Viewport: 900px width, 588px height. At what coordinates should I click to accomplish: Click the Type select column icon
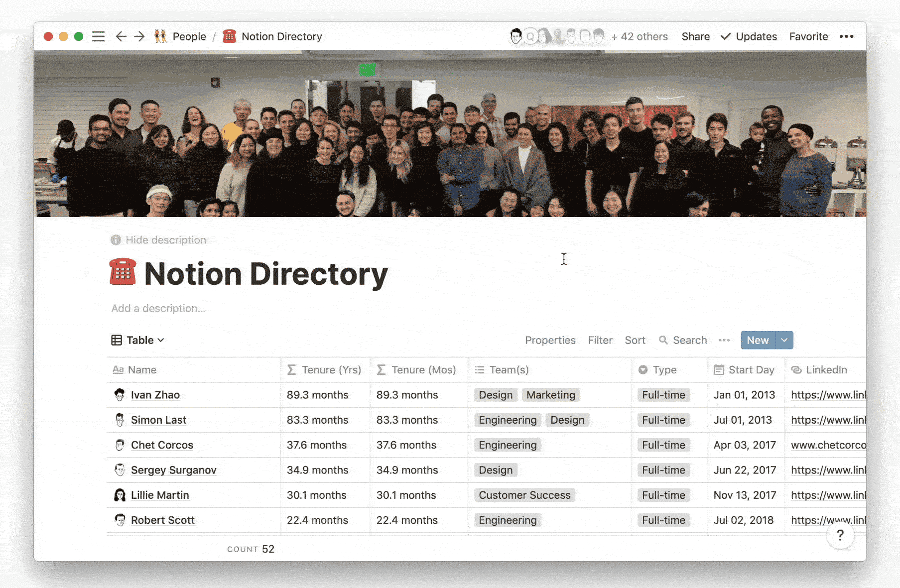(x=643, y=370)
